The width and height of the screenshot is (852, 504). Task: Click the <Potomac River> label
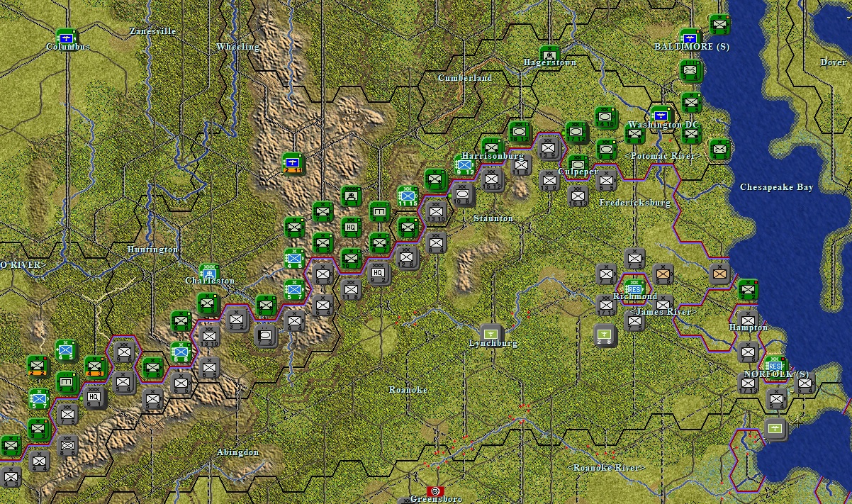tap(663, 156)
